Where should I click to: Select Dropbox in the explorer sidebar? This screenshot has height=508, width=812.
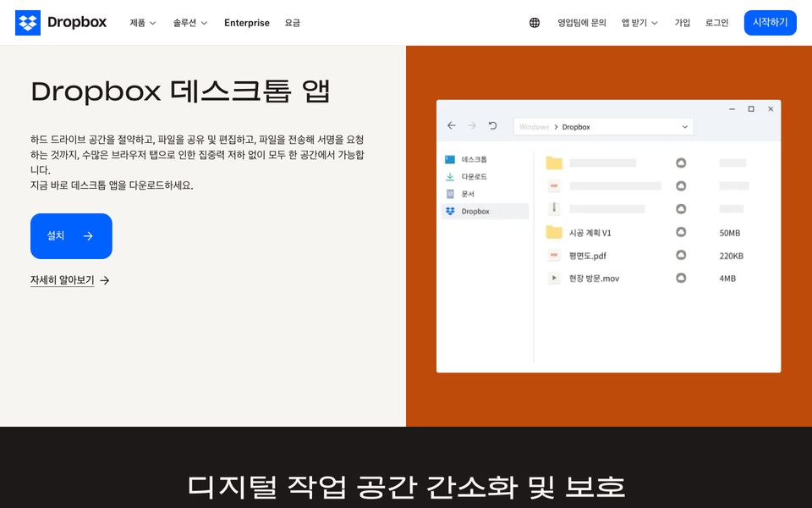click(485, 212)
